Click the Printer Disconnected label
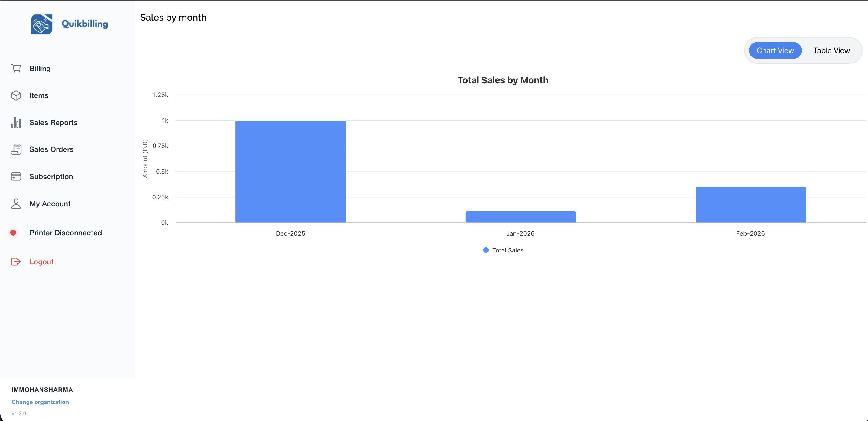 pos(65,232)
